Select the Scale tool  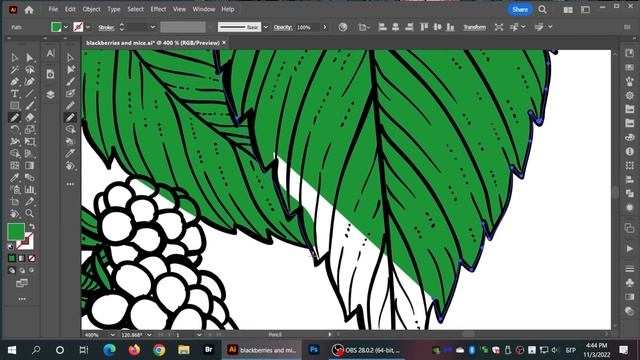point(29,129)
